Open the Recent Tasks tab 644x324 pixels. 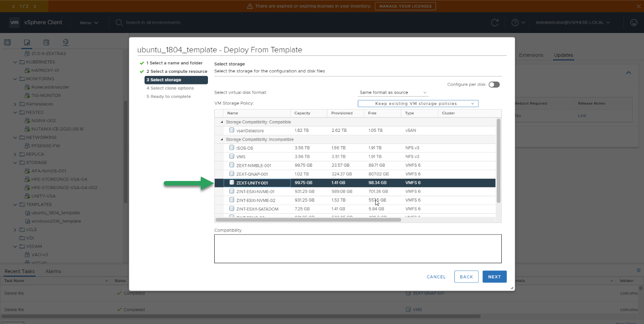pos(19,271)
